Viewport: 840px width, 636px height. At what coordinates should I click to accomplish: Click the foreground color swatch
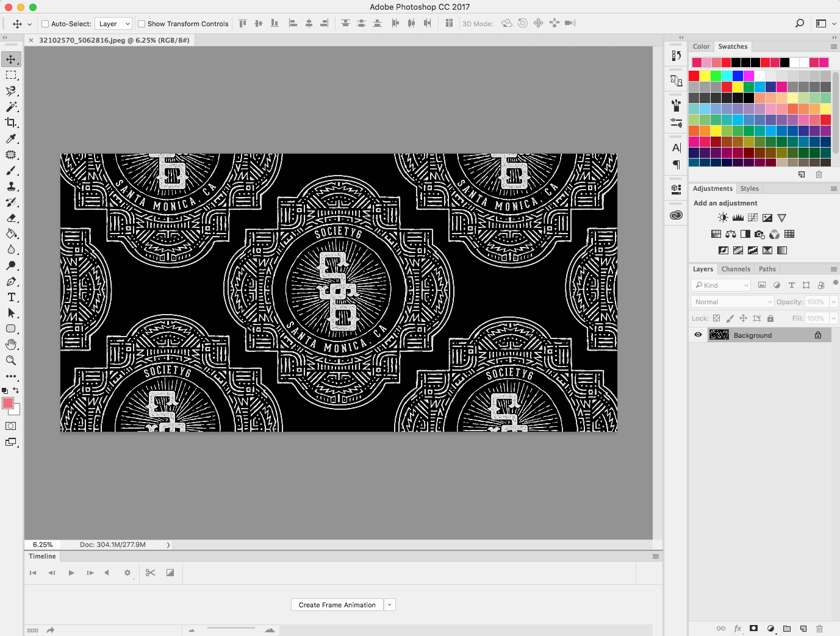pos(8,403)
